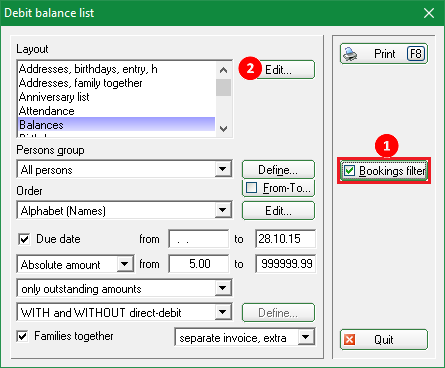445x368 pixels.
Task: Open the Order dropdown showing Alphabet (Names)
Action: tap(223, 210)
